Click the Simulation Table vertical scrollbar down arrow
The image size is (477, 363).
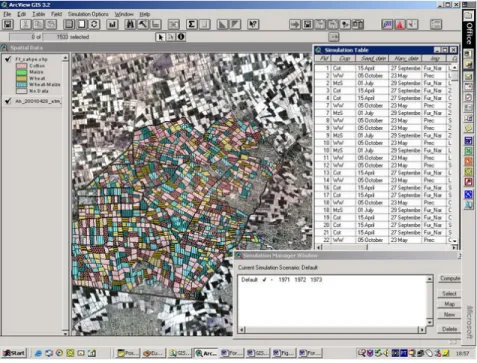454,241
